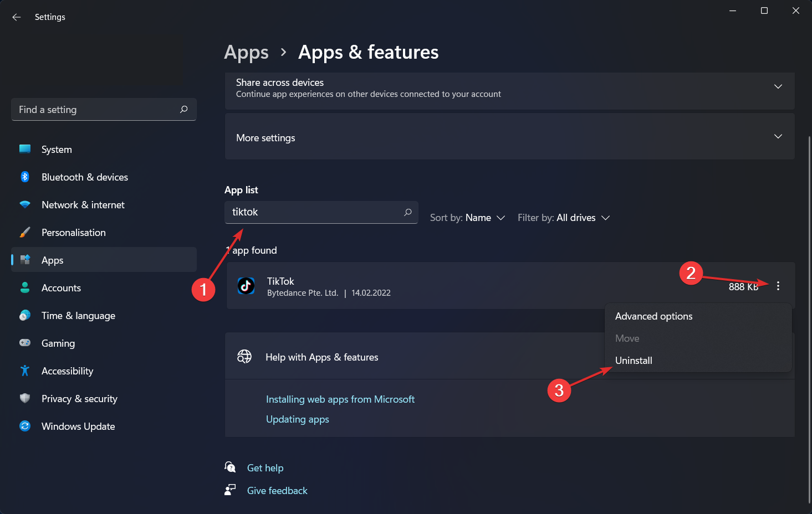
Task: Click the Personalisation paintbrush icon
Action: click(x=25, y=232)
